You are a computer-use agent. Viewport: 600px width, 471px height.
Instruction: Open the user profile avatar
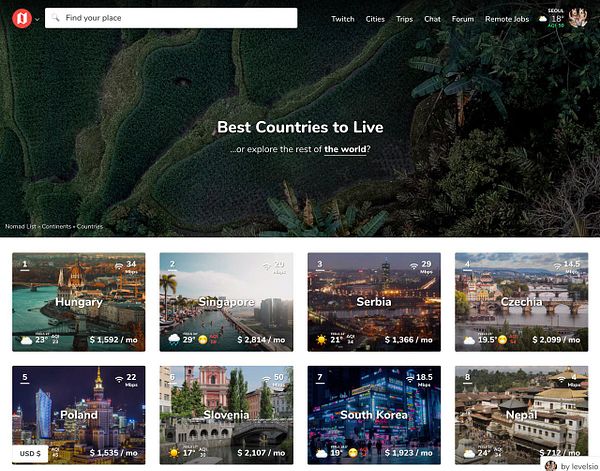coord(577,18)
